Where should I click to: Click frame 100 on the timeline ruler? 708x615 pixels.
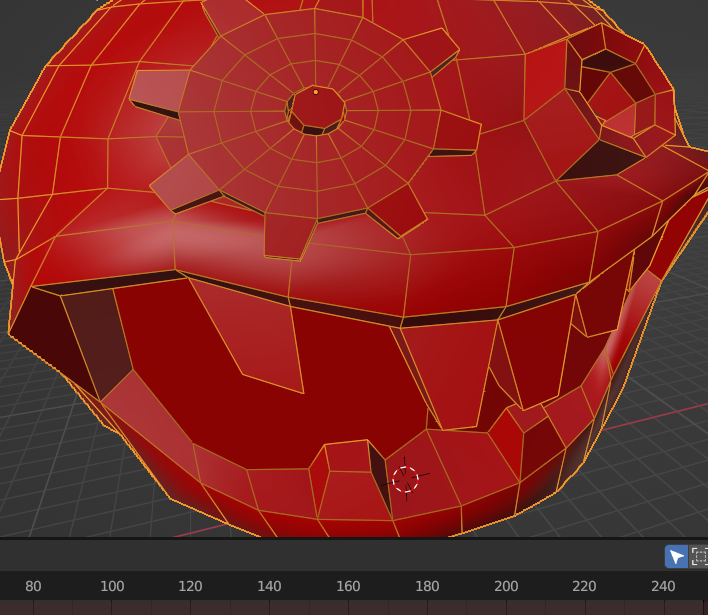point(112,586)
